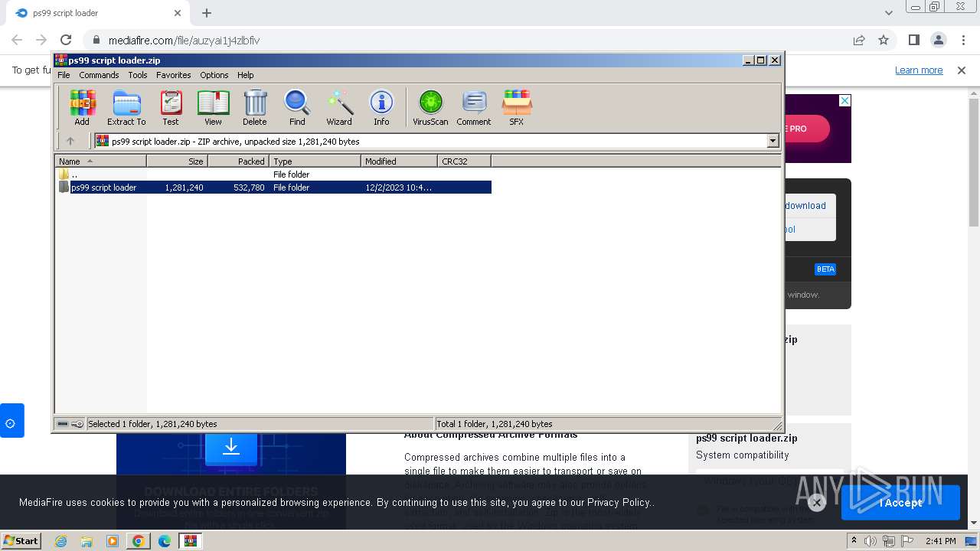This screenshot has height=551, width=980.
Task: Click the Delete trash icon
Action: tap(255, 107)
